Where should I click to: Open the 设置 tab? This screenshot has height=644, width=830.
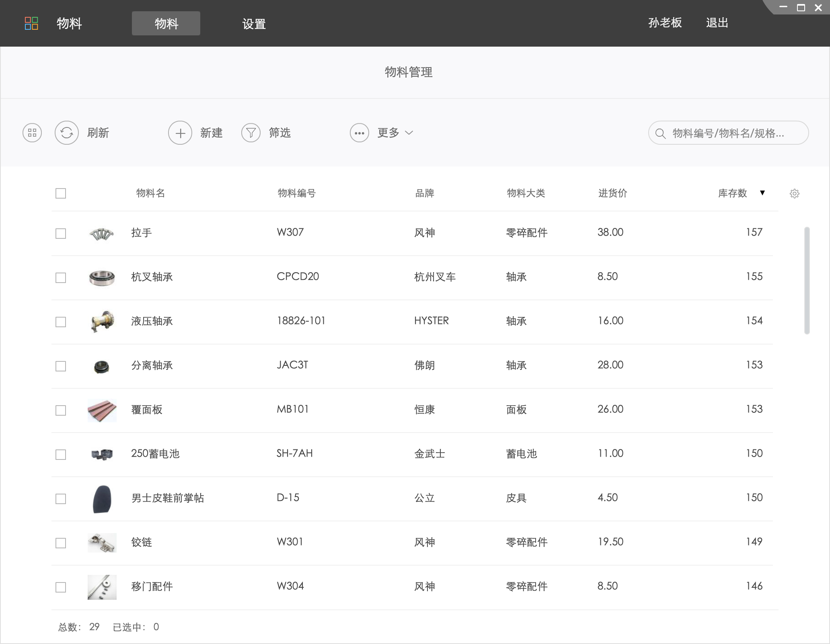tap(254, 24)
